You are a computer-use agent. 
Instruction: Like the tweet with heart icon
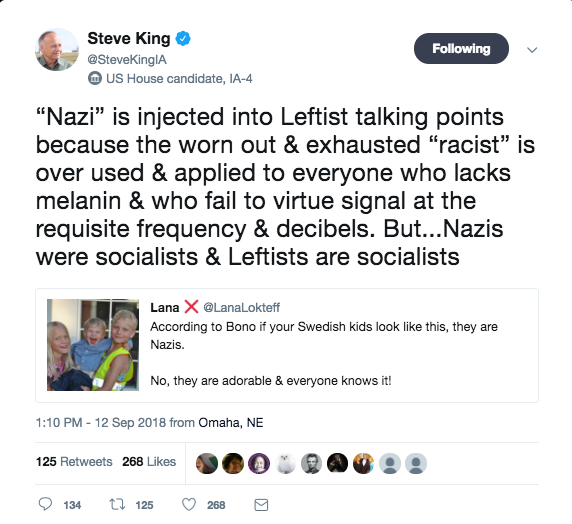click(189, 505)
